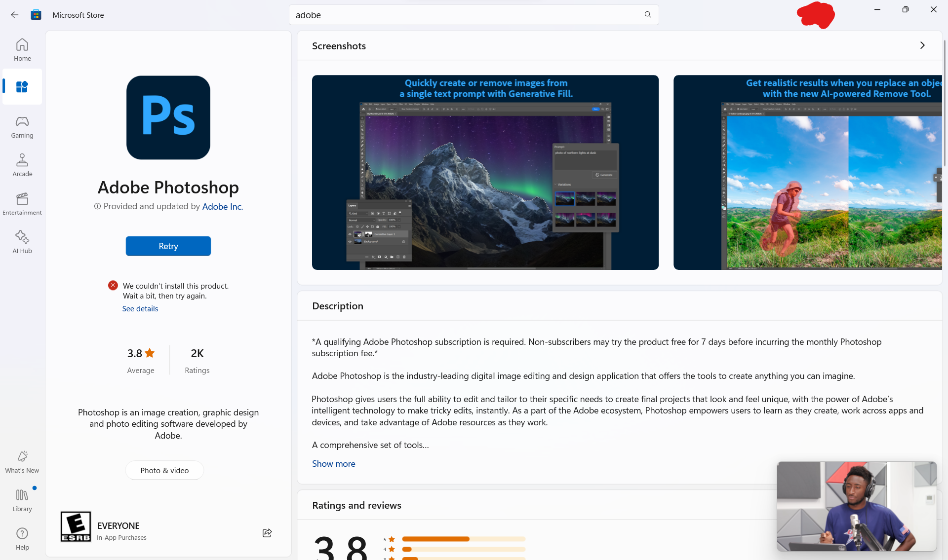Click the info icon beside Provided and updated
The width and height of the screenshot is (948, 560).
tap(97, 206)
